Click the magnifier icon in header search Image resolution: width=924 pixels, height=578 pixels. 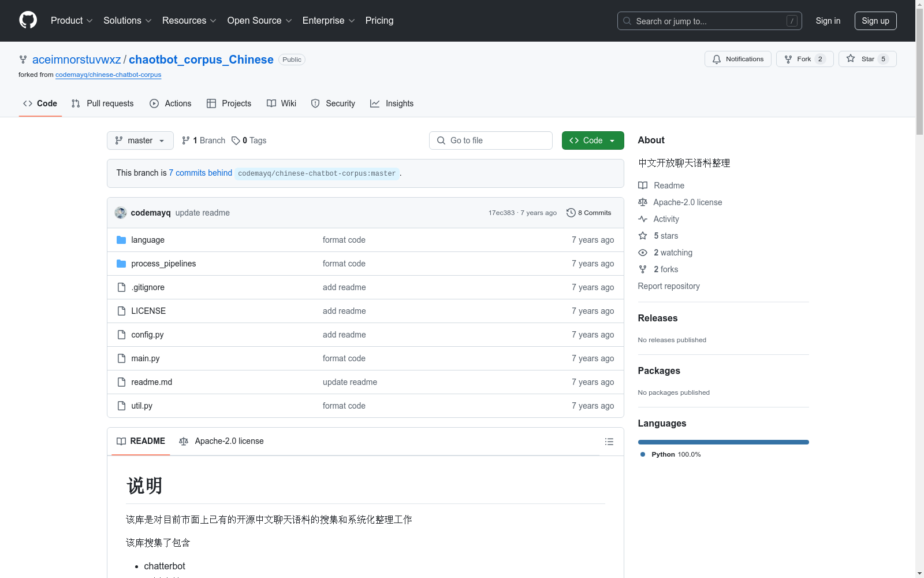tap(627, 21)
